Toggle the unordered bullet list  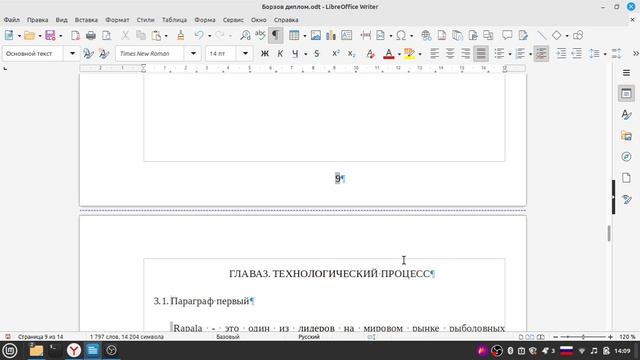click(499, 53)
